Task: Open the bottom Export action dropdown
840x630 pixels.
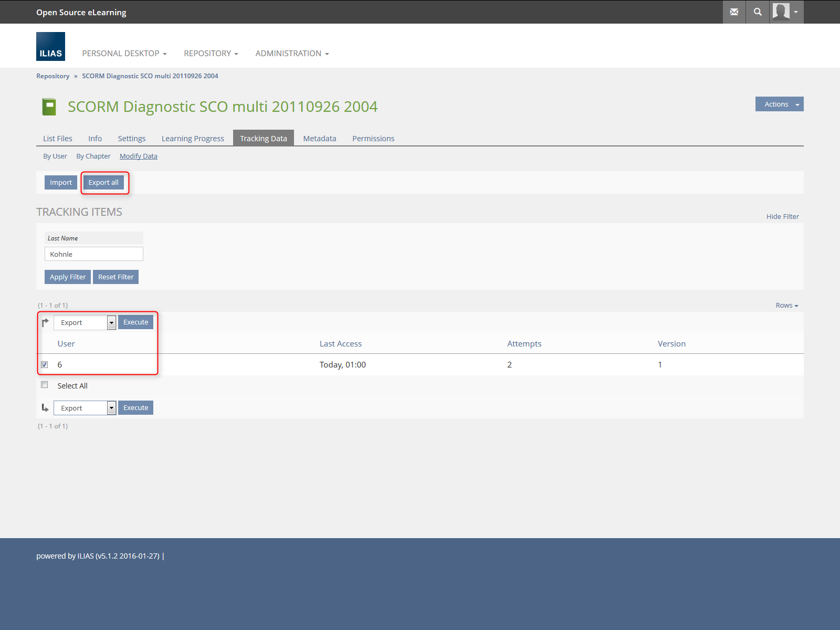Action: click(x=85, y=408)
